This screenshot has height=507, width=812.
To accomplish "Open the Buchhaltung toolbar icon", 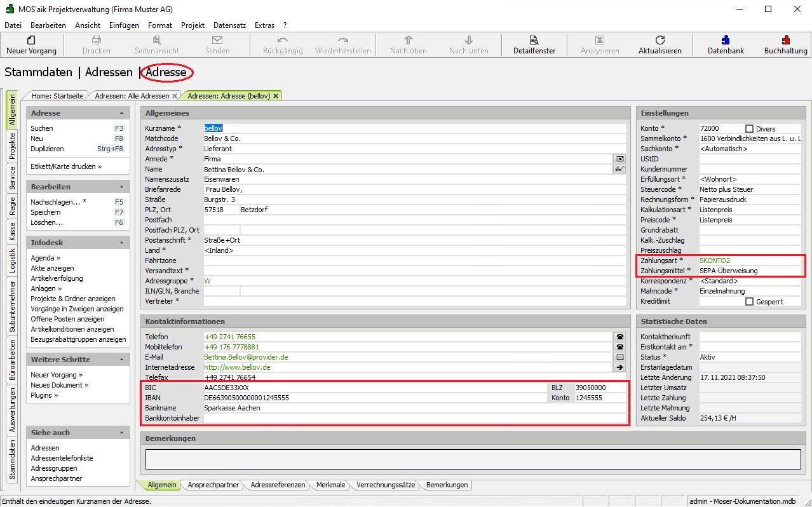I will pyautogui.click(x=786, y=40).
